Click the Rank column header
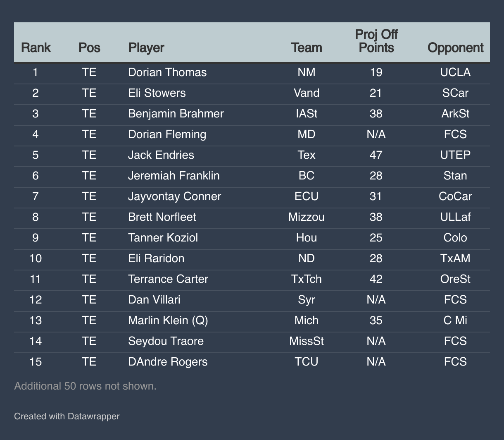 [36, 48]
